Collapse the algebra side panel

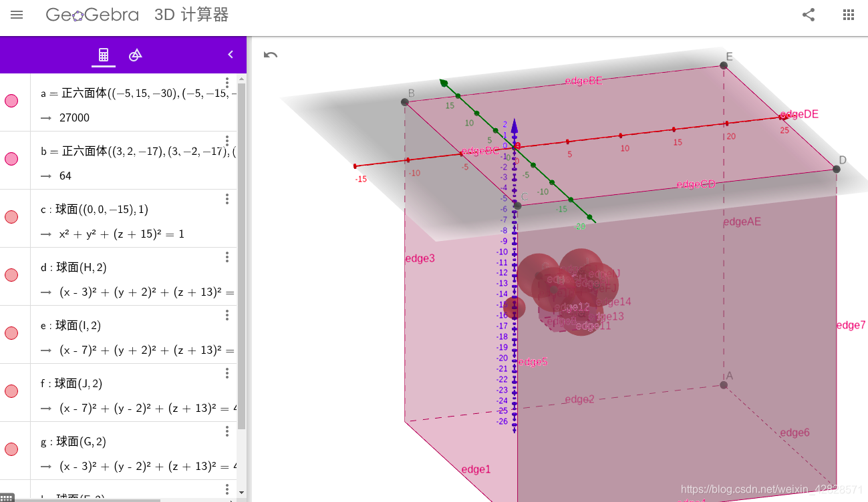click(x=231, y=55)
